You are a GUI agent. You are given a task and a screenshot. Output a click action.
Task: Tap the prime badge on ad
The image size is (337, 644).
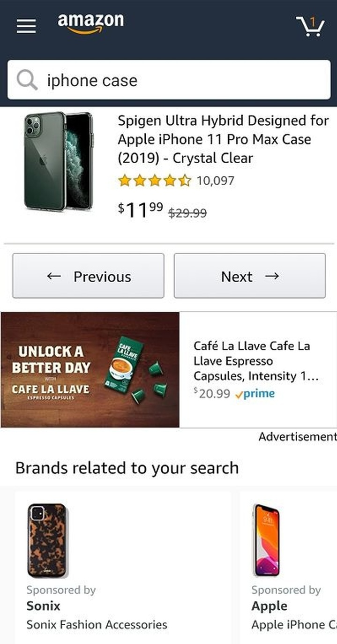click(x=255, y=394)
